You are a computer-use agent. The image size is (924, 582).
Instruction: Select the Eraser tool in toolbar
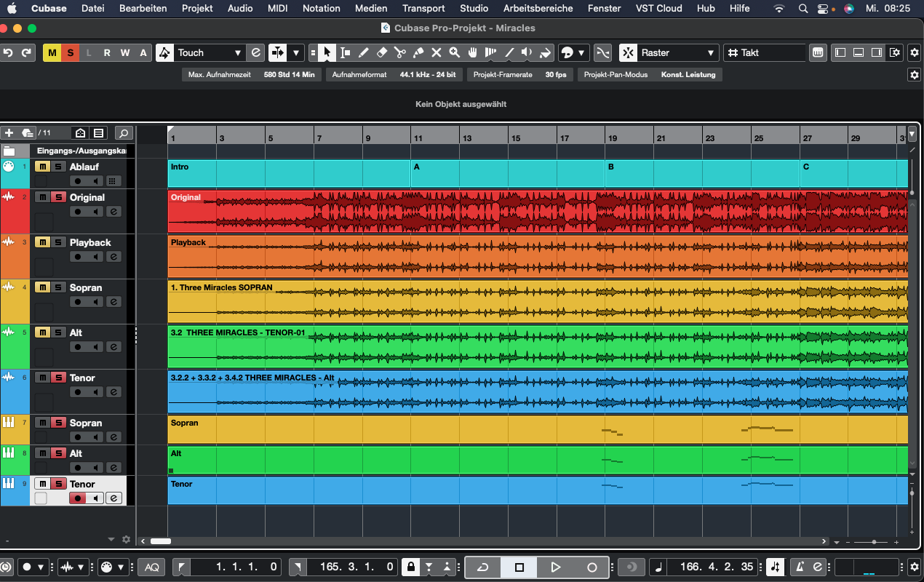(381, 52)
